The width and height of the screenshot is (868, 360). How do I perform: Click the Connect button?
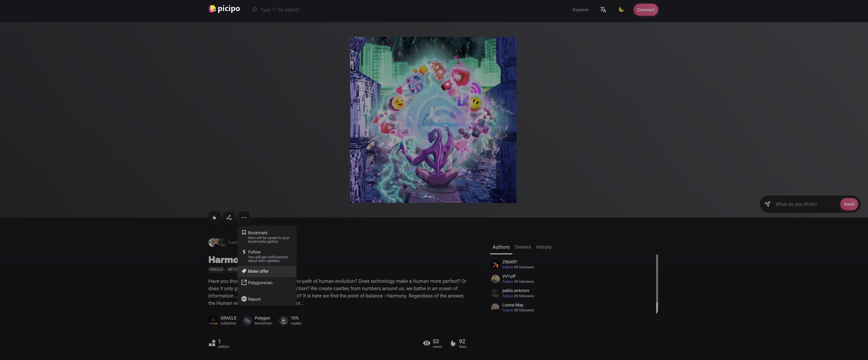click(646, 10)
